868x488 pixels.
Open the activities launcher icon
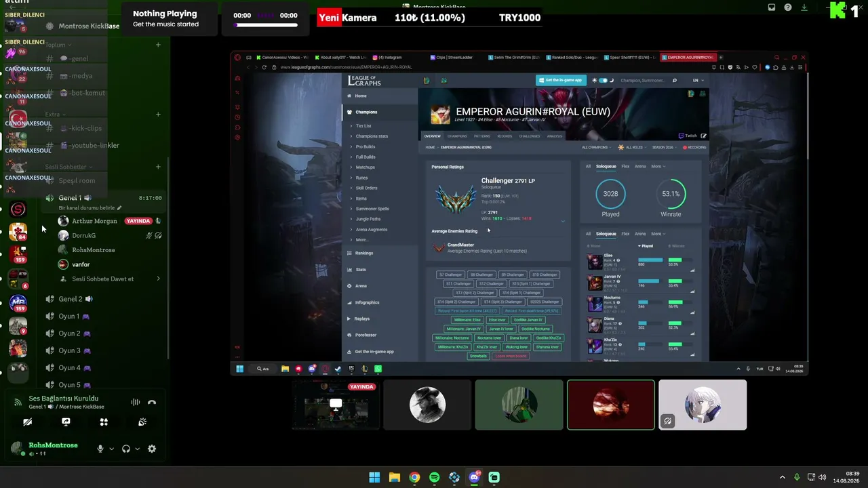[104, 422]
